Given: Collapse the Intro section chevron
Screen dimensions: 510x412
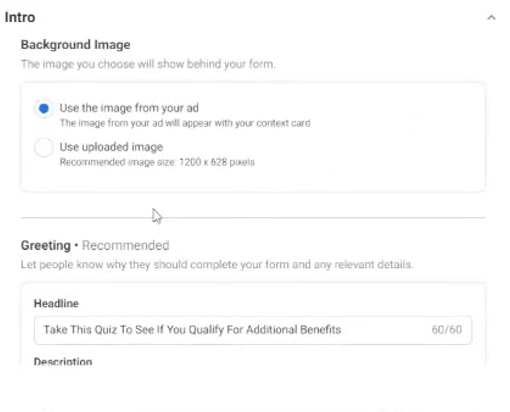Looking at the screenshot, I should (491, 17).
